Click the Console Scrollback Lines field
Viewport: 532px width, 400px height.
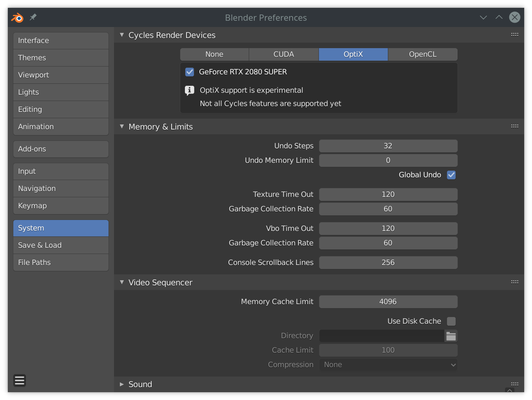pos(388,263)
